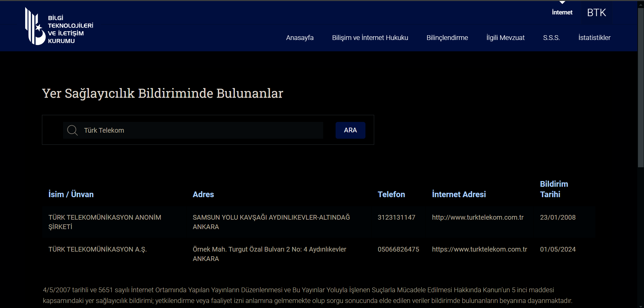644x308 pixels.
Task: Click the ARA search button
Action: (x=350, y=130)
